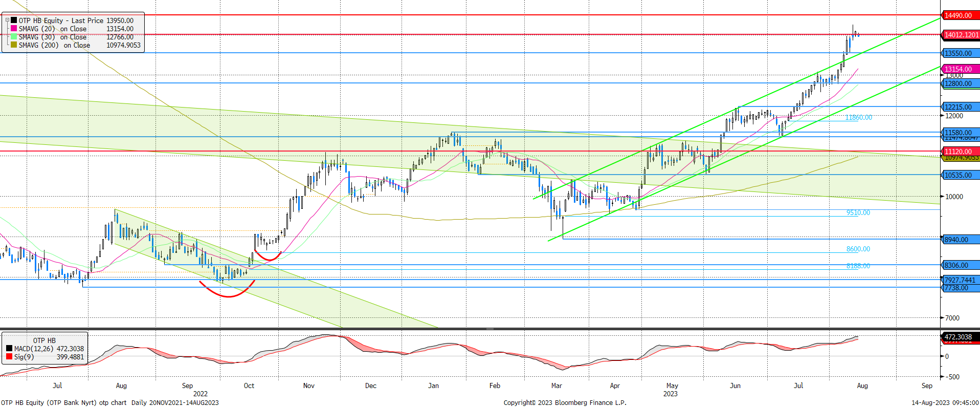Viewport: 980px width, 407px height.
Task: Collapse the OTP HB Equity legend tree
Action: click(x=8, y=20)
